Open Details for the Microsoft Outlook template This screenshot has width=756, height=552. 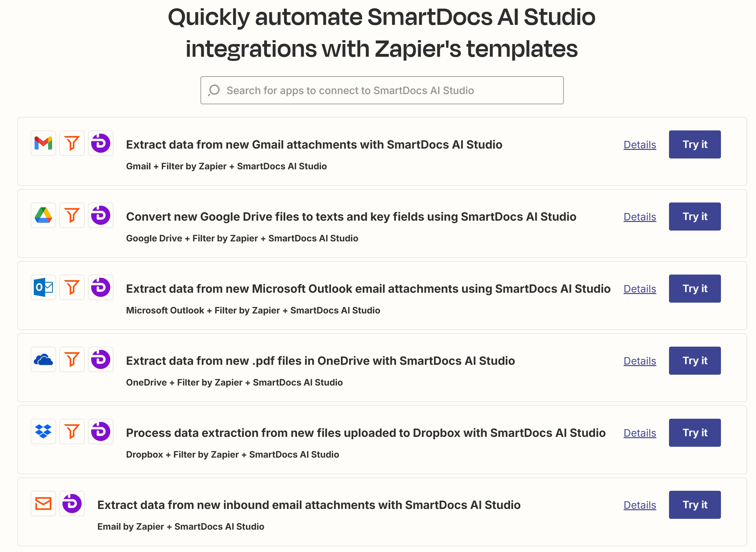(640, 289)
